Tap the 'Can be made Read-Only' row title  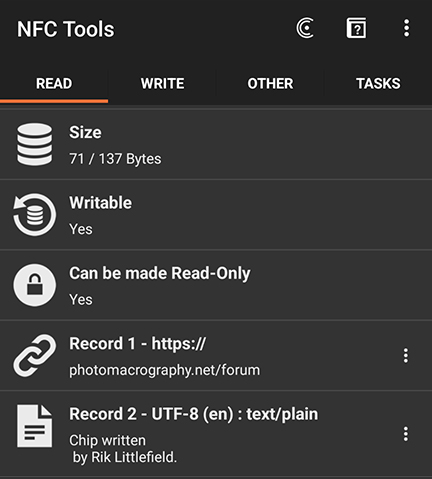tap(160, 274)
